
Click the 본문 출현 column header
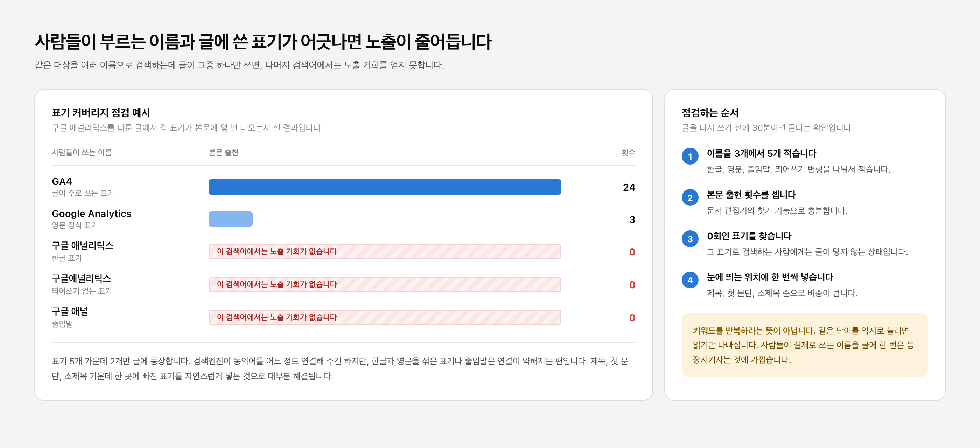223,153
